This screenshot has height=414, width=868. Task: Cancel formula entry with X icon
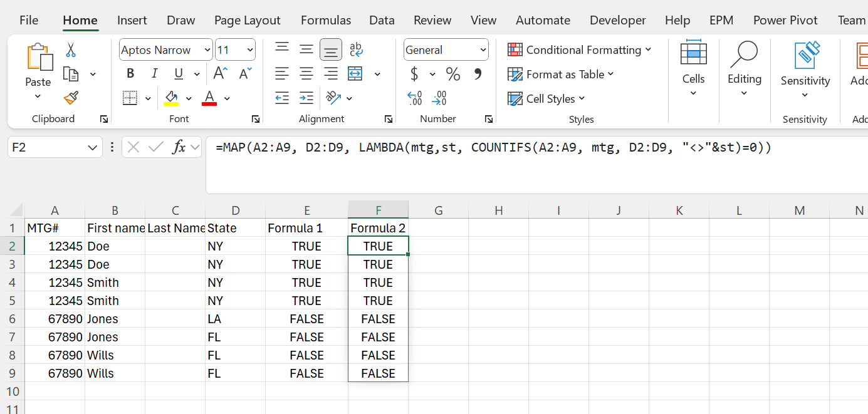tap(133, 147)
